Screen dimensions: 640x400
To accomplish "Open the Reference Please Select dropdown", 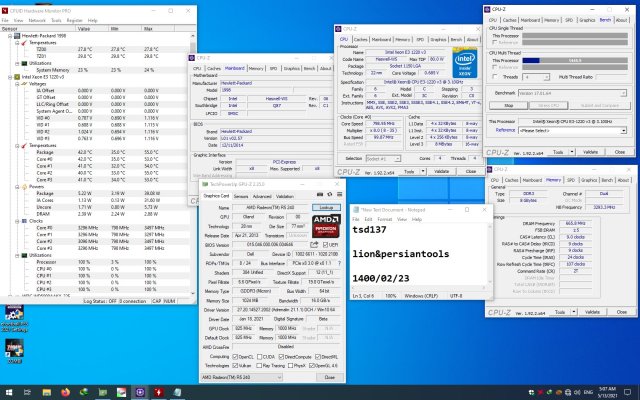I will click(x=568, y=130).
